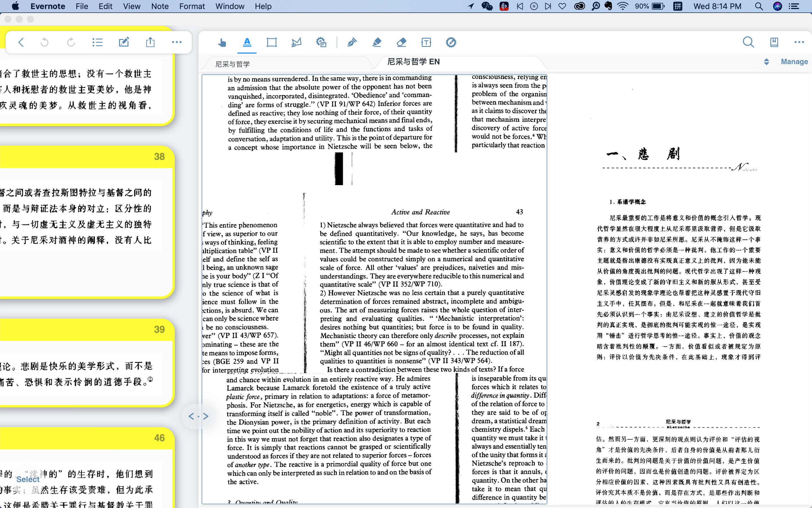
Task: Click the '一、悲剧' chapter title
Action: point(643,154)
